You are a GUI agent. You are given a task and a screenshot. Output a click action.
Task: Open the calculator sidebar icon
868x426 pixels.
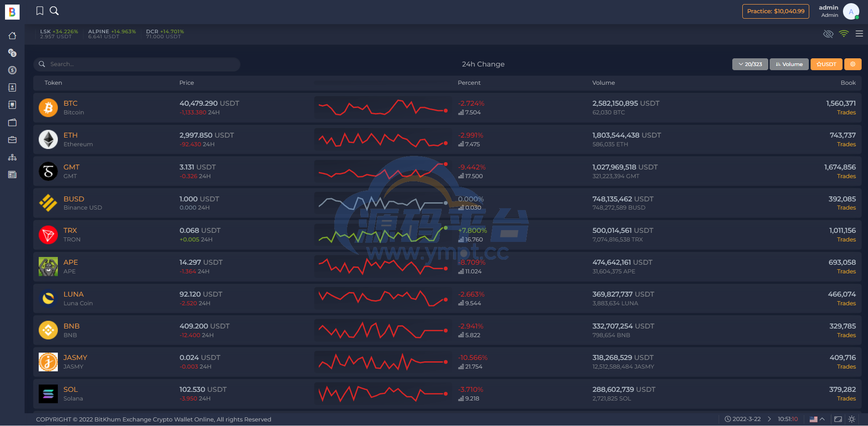pos(12,175)
